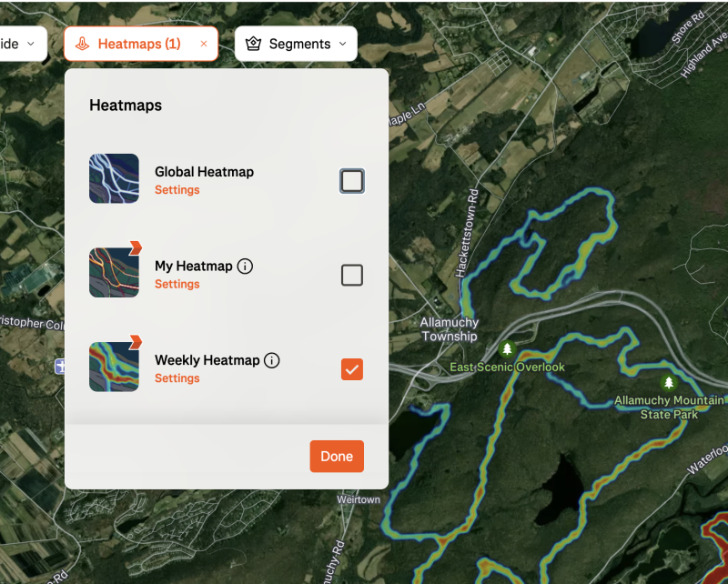Open Weekly Heatmap Settings link
Viewport: 728px width, 584px height.
(x=177, y=378)
